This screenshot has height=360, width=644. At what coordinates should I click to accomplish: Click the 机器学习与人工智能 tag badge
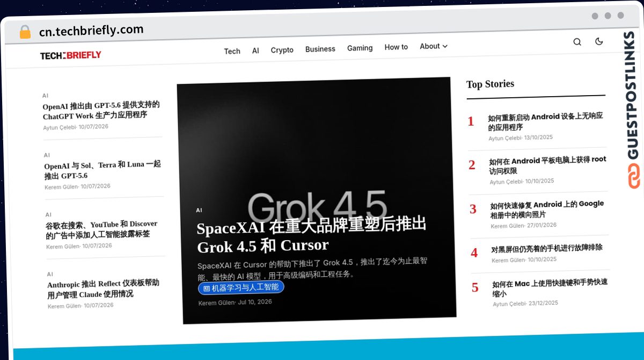tap(241, 287)
